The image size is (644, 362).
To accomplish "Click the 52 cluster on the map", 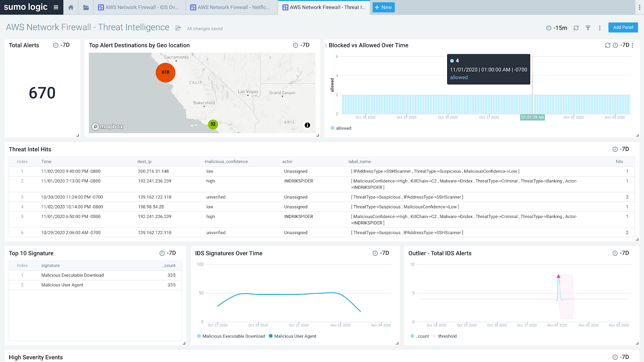I will click(x=213, y=124).
